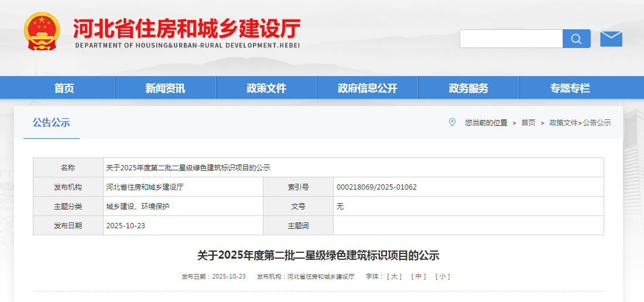Open the 首页 navigation menu
The height and width of the screenshot is (302, 644).
coord(64,88)
